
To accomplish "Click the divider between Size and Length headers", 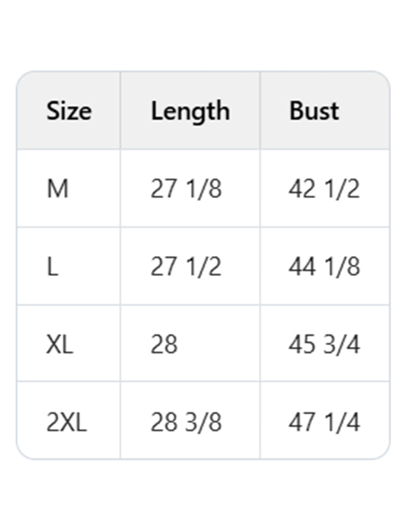I will (x=120, y=111).
